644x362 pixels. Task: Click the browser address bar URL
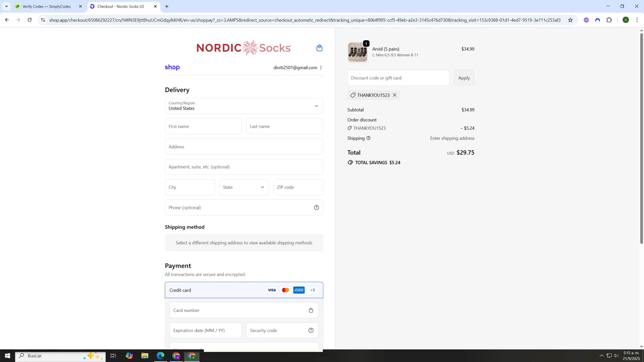(x=305, y=20)
